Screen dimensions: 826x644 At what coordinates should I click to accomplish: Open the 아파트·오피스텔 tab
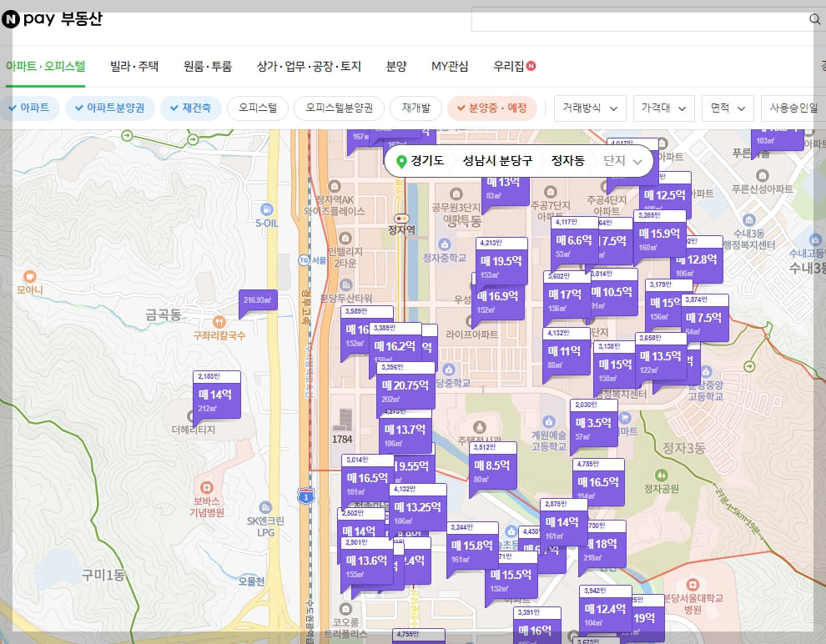point(45,66)
